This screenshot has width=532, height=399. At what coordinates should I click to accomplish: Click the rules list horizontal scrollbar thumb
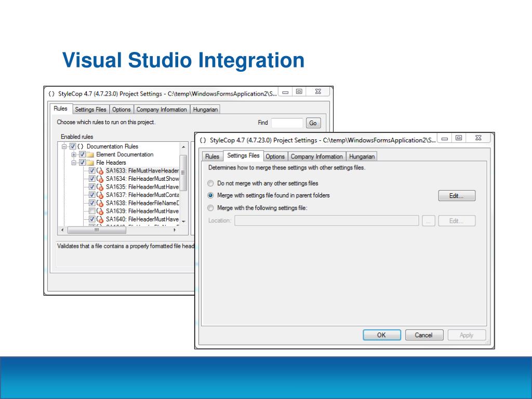97,230
